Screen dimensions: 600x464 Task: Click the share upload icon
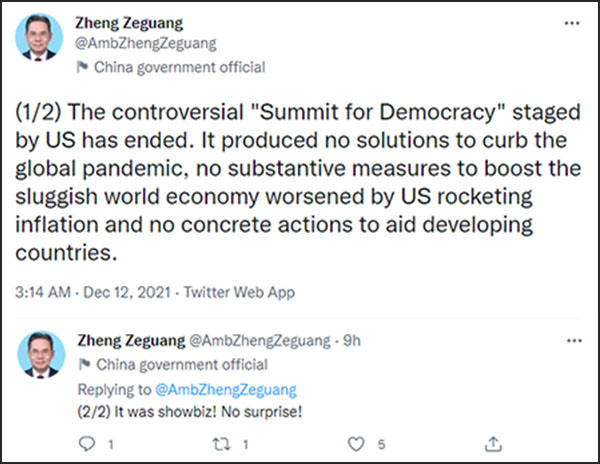493,444
